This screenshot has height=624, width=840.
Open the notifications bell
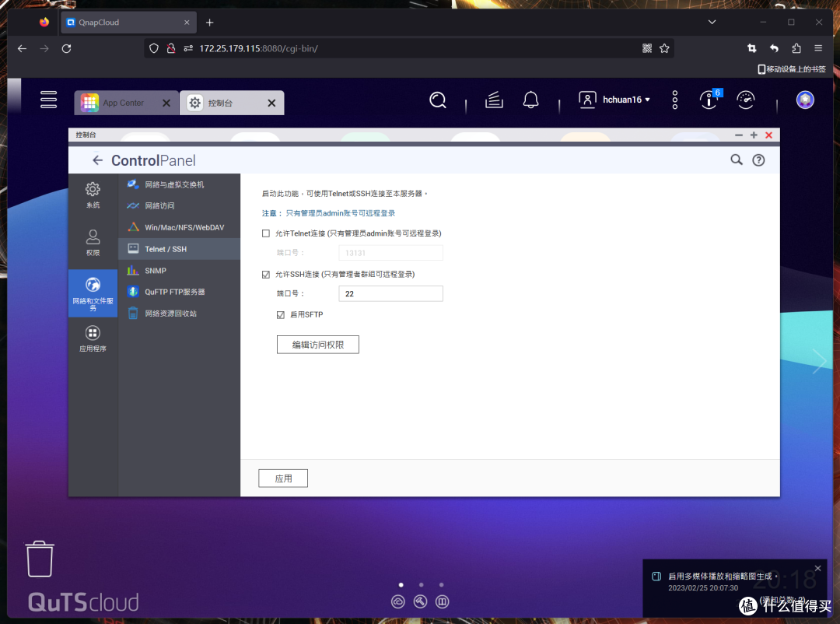click(x=531, y=100)
